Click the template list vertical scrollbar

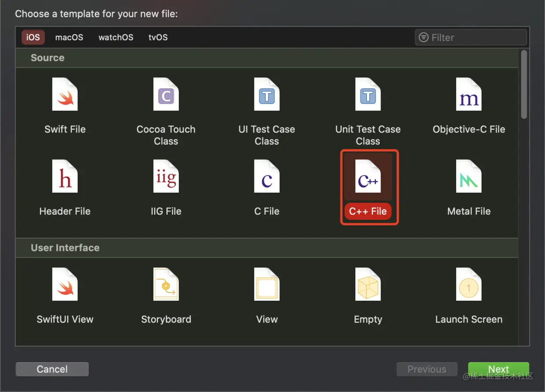(x=523, y=84)
